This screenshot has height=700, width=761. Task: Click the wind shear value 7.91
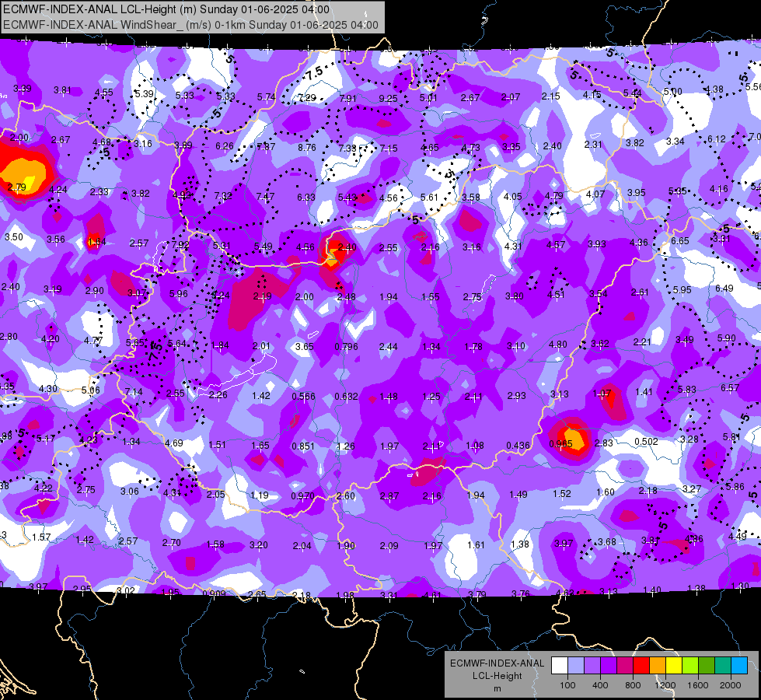pyautogui.click(x=347, y=99)
